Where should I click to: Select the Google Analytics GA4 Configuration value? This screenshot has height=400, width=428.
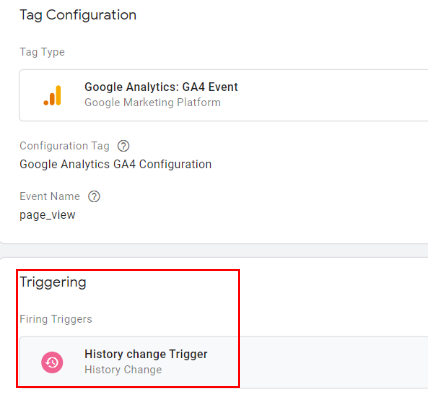coord(115,164)
